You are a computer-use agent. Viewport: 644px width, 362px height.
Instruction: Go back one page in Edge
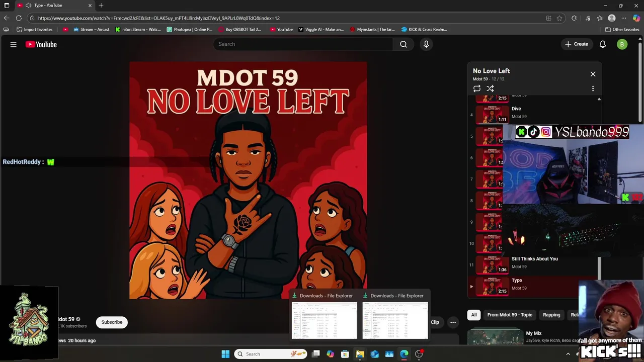tap(7, 18)
